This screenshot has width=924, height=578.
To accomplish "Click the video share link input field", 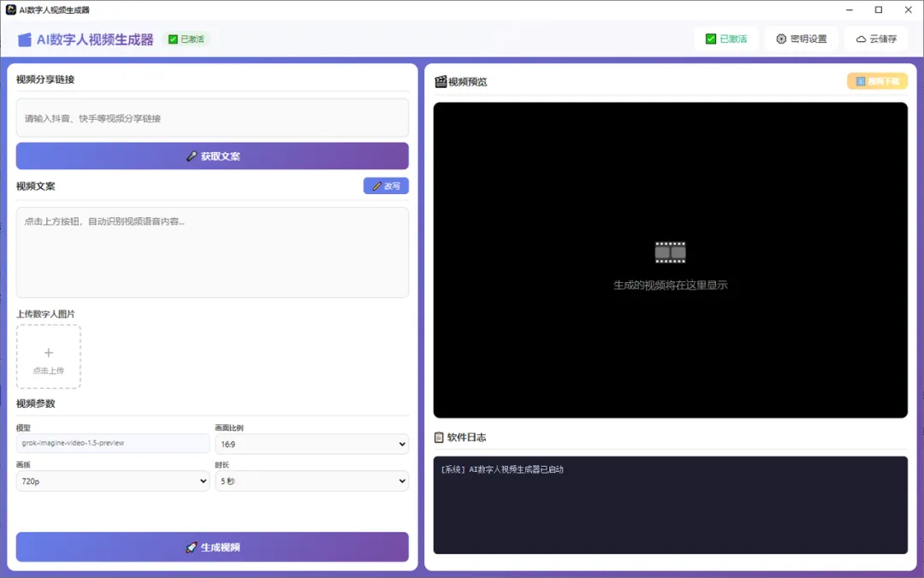I will click(212, 119).
